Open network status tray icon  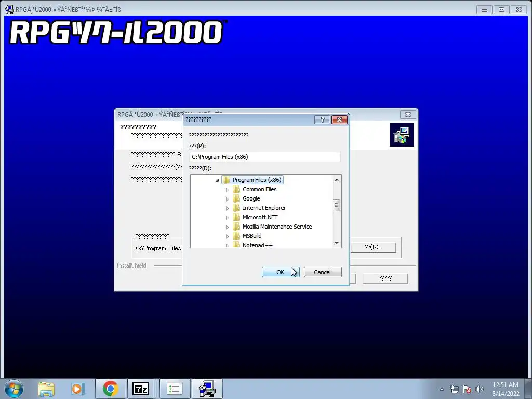pyautogui.click(x=454, y=389)
